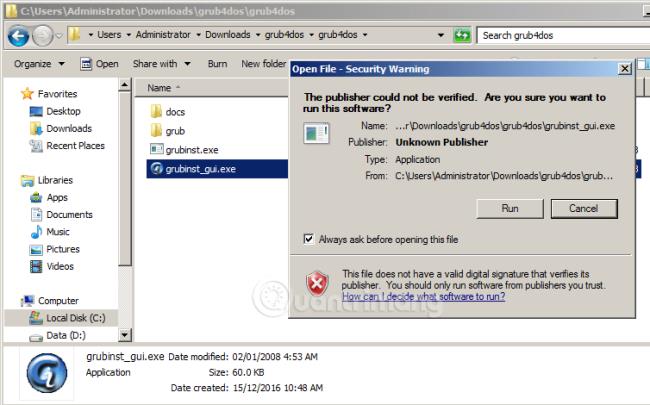Open the Organize dropdown menu
Viewport: 650px width, 405px height.
39,64
